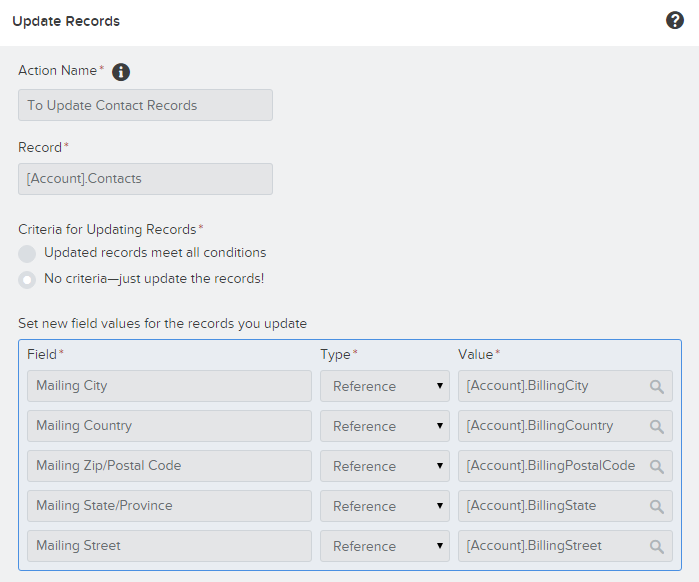Click the Mailing City field box
The image size is (699, 582).
[169, 386]
